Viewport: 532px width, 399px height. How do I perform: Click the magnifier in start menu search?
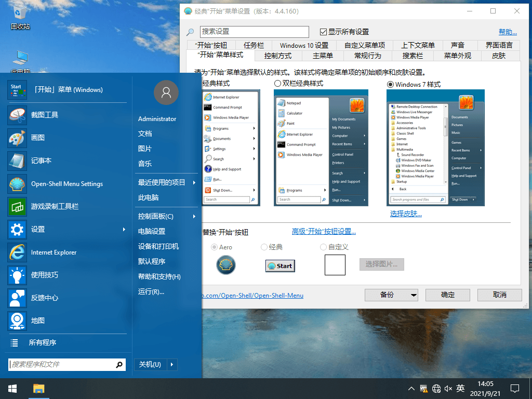coord(119,365)
